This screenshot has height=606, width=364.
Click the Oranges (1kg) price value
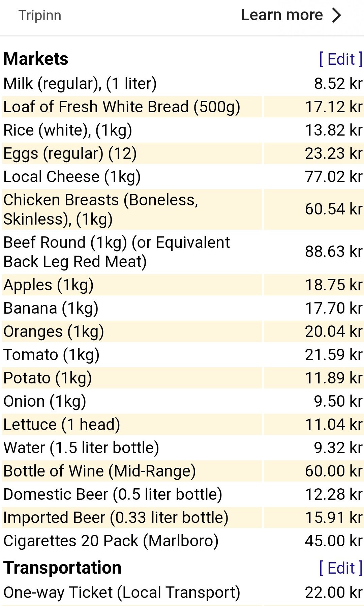(x=333, y=331)
